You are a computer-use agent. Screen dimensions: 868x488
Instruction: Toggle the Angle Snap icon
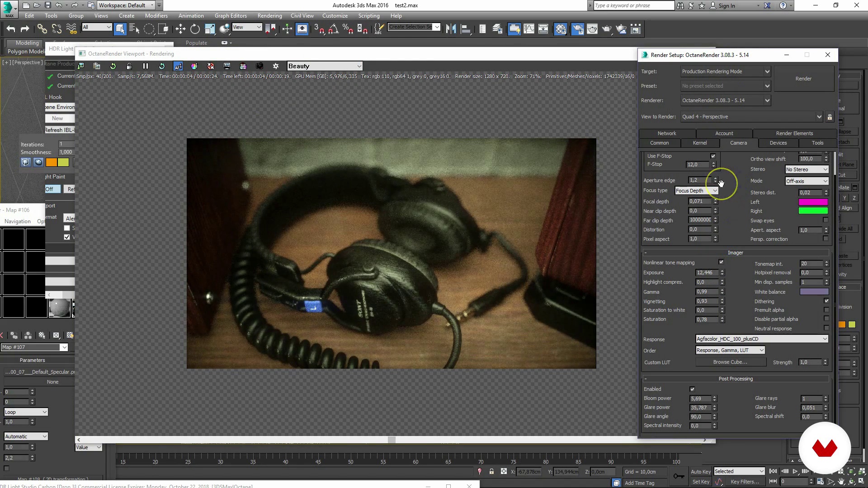point(333,29)
